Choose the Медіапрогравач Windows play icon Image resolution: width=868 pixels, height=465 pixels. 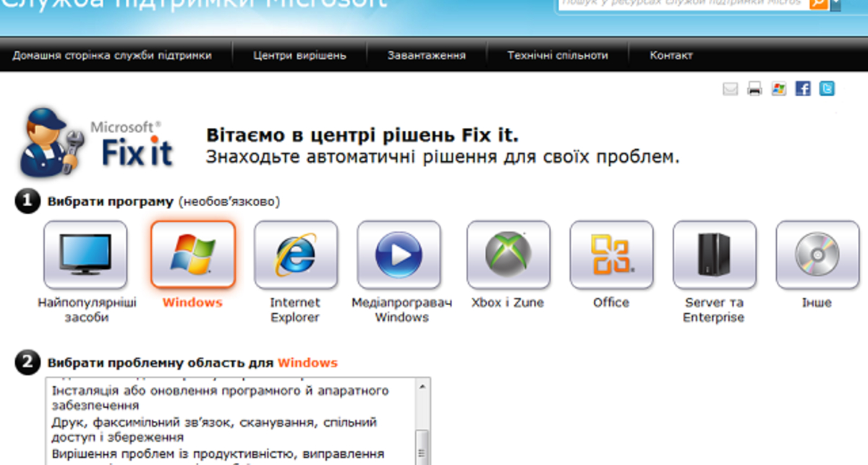coord(399,255)
